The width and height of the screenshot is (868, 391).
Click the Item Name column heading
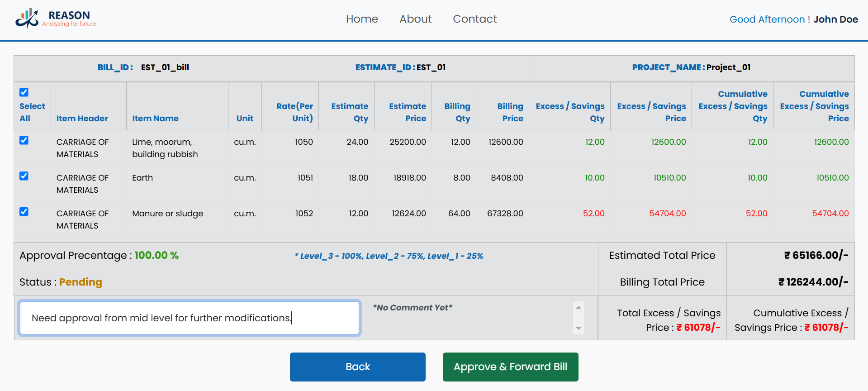tap(155, 119)
